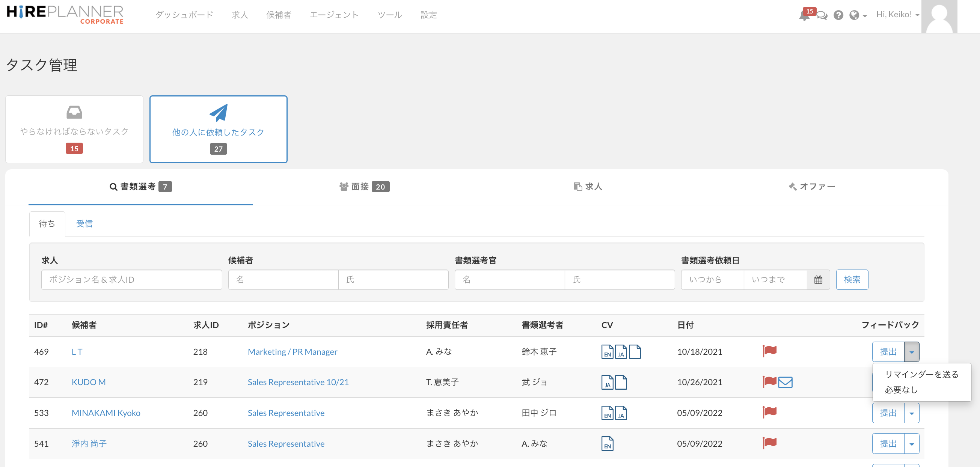Viewport: 980px width, 467px height.
Task: Click the notification bell icon
Action: [x=804, y=16]
